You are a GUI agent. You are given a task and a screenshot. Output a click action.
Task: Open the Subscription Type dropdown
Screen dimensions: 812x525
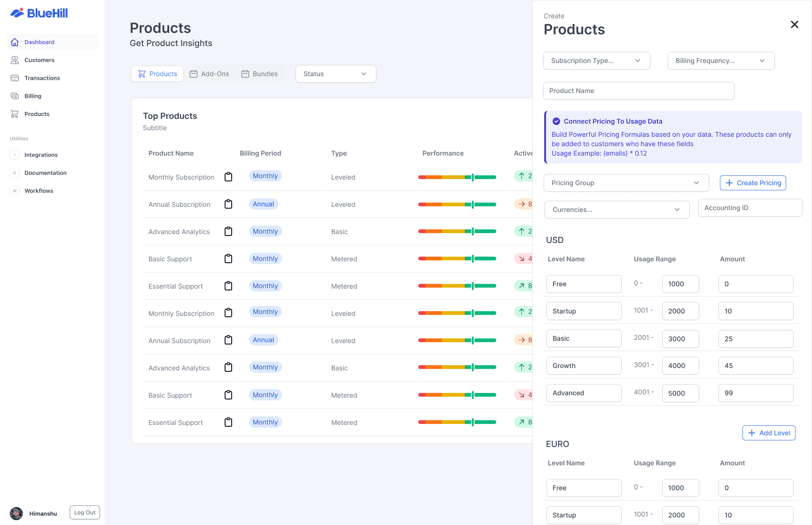click(596, 61)
